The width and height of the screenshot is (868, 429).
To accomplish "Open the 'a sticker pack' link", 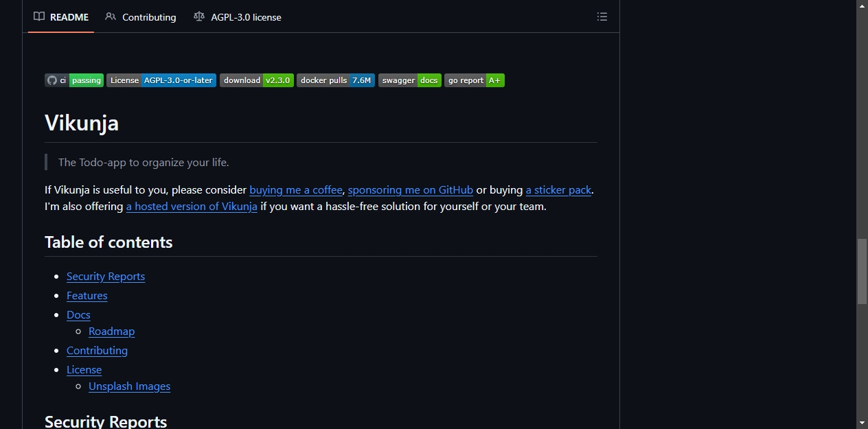I will (558, 190).
